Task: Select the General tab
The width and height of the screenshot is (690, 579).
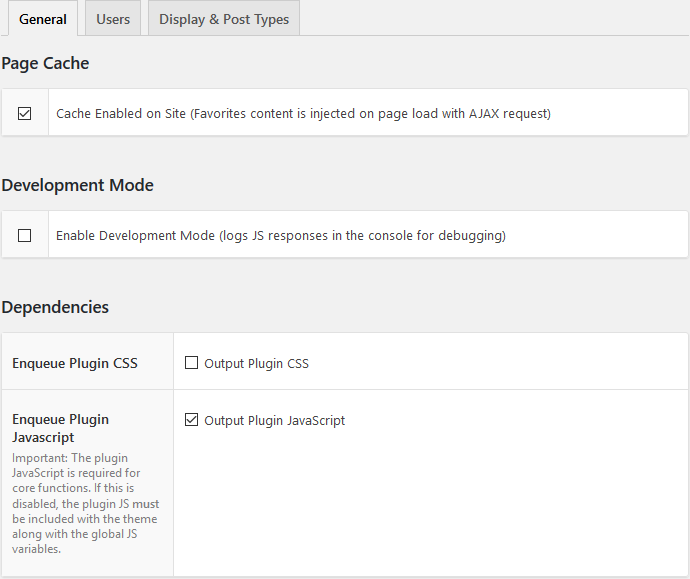Action: (x=43, y=19)
